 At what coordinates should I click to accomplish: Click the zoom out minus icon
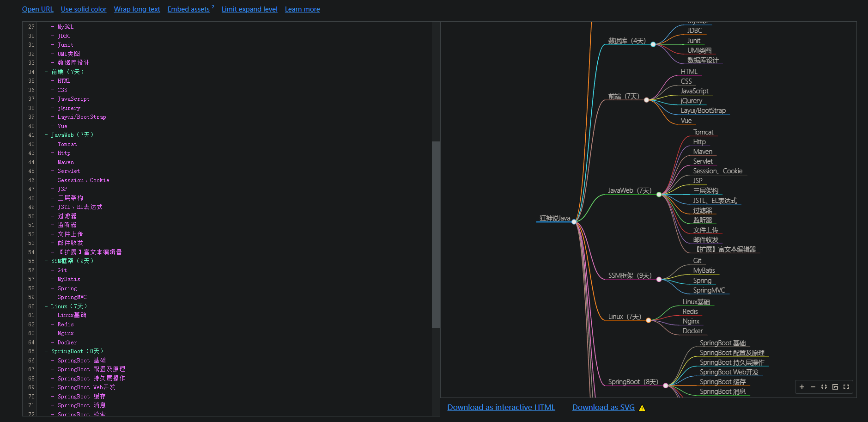[813, 387]
